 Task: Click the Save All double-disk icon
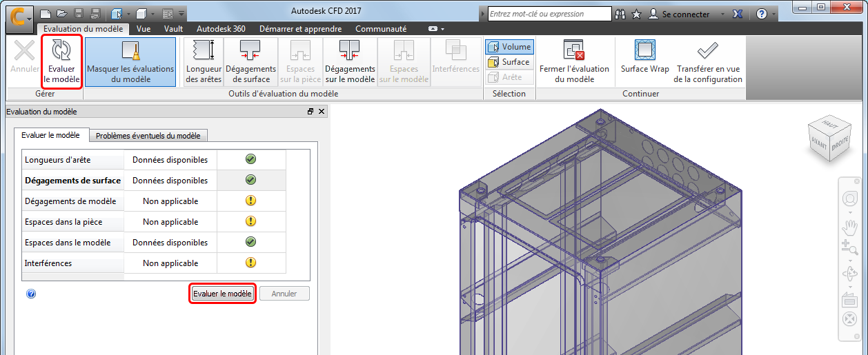[95, 13]
